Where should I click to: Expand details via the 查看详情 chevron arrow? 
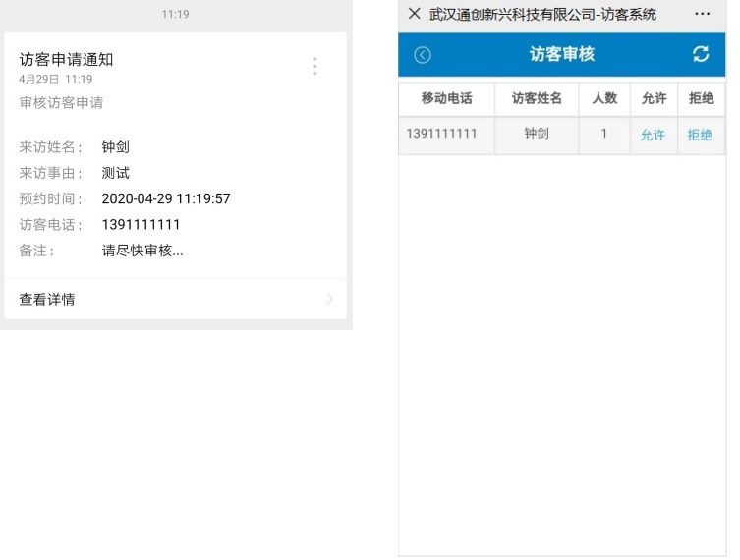329,299
